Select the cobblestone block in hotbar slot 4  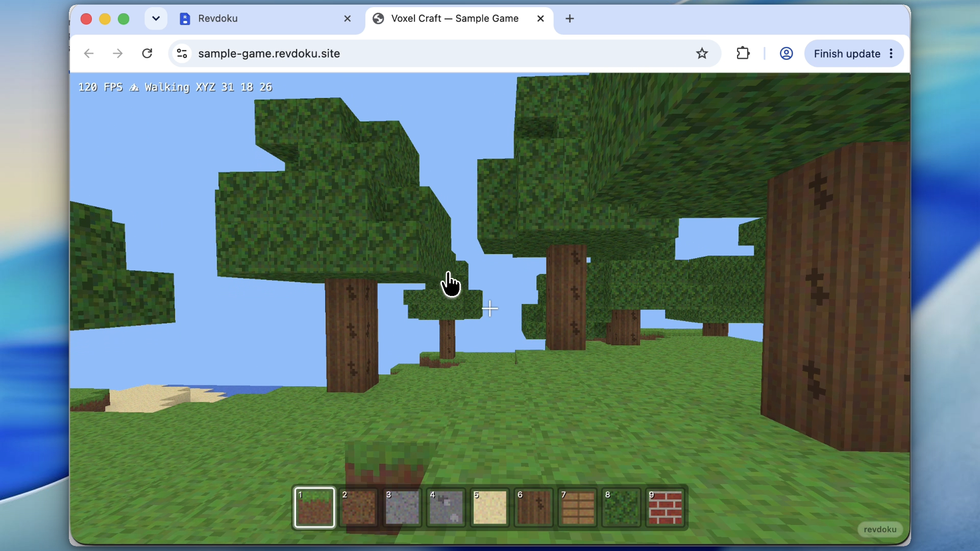click(446, 508)
